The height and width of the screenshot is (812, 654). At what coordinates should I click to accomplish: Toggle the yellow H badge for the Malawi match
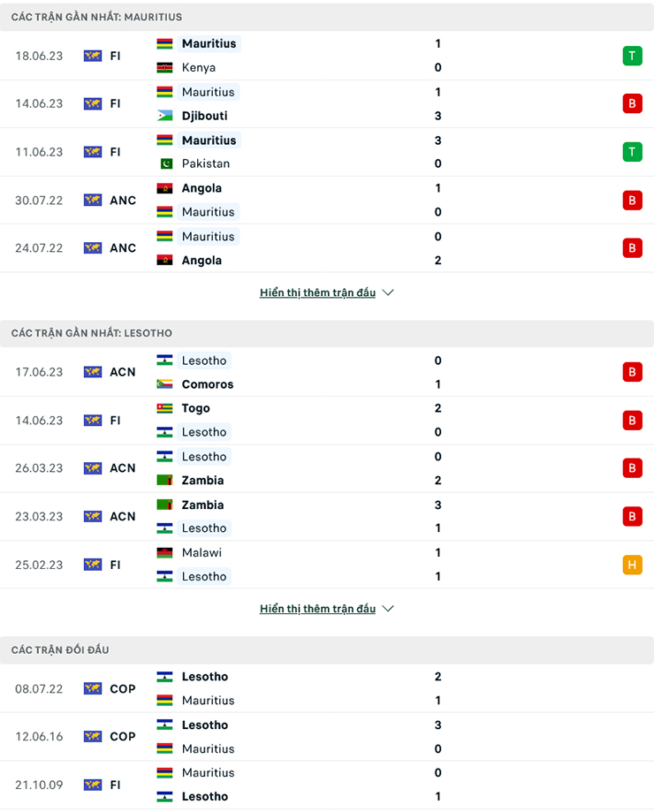pos(633,565)
